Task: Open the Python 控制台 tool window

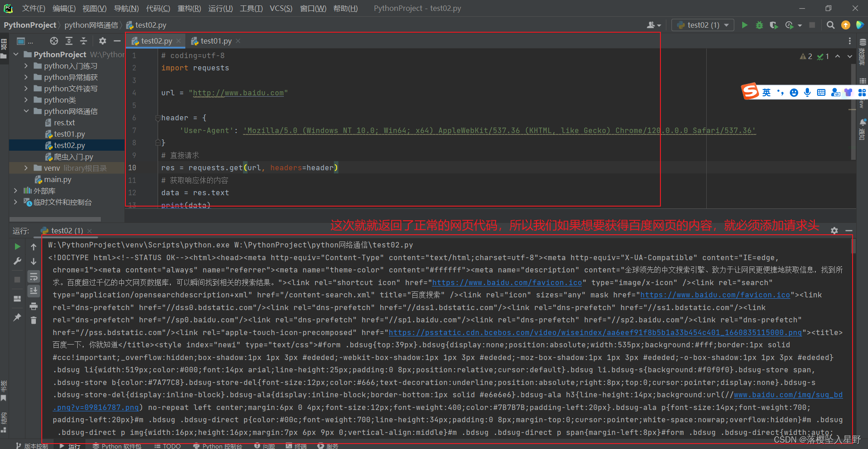Action: (217, 446)
